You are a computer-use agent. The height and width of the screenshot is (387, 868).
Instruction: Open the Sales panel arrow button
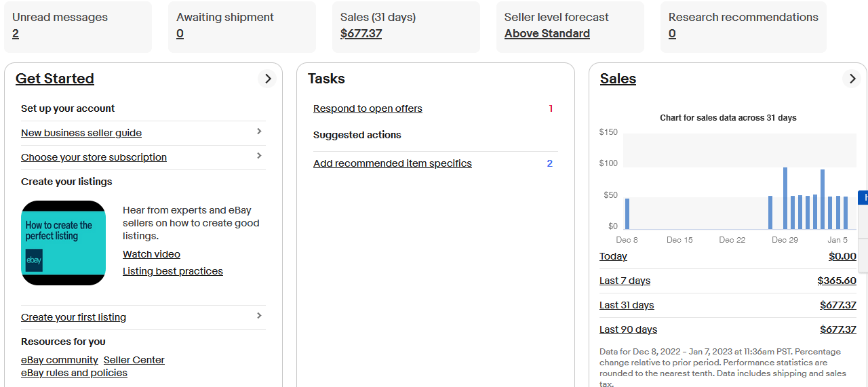[852, 79]
